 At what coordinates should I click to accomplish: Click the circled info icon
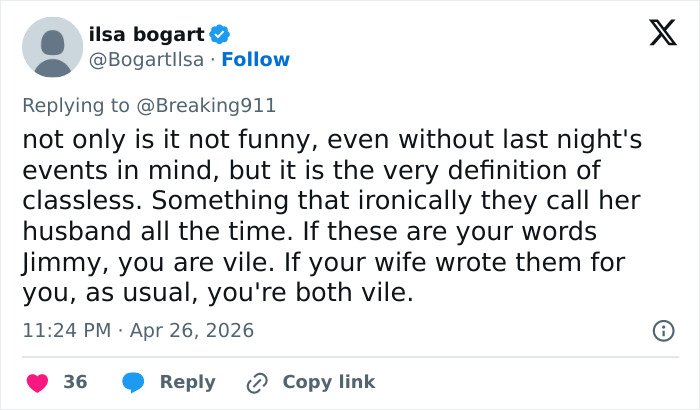click(662, 330)
